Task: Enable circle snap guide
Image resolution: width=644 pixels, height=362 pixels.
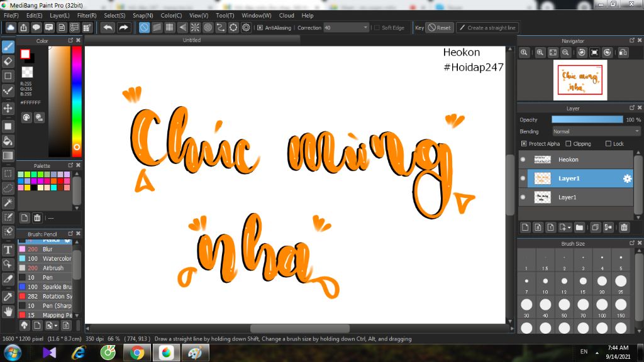Action: pos(208,28)
